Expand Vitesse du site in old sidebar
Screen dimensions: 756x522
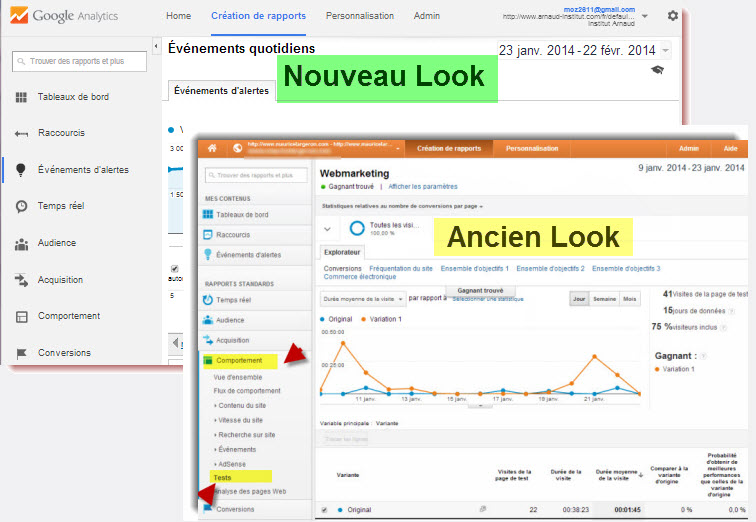click(x=239, y=420)
